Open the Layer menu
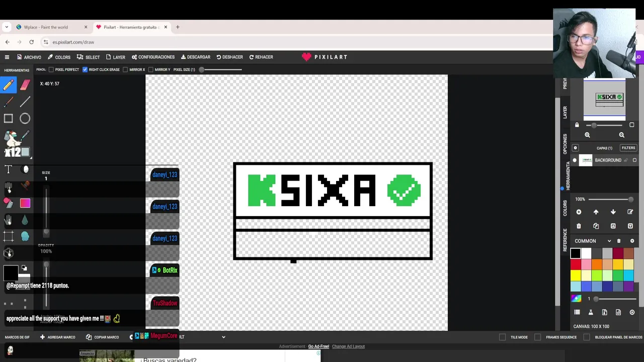Image resolution: width=644 pixels, height=362 pixels. coord(115,57)
